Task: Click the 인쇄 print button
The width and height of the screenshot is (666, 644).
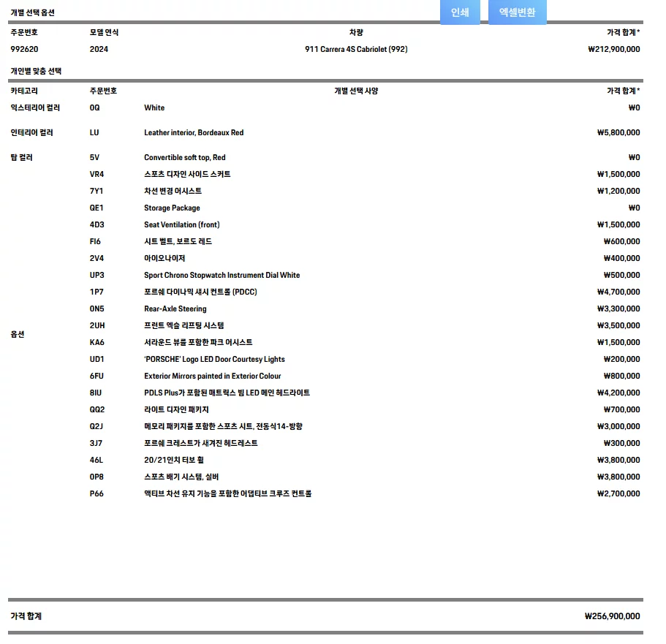Action: tap(460, 12)
